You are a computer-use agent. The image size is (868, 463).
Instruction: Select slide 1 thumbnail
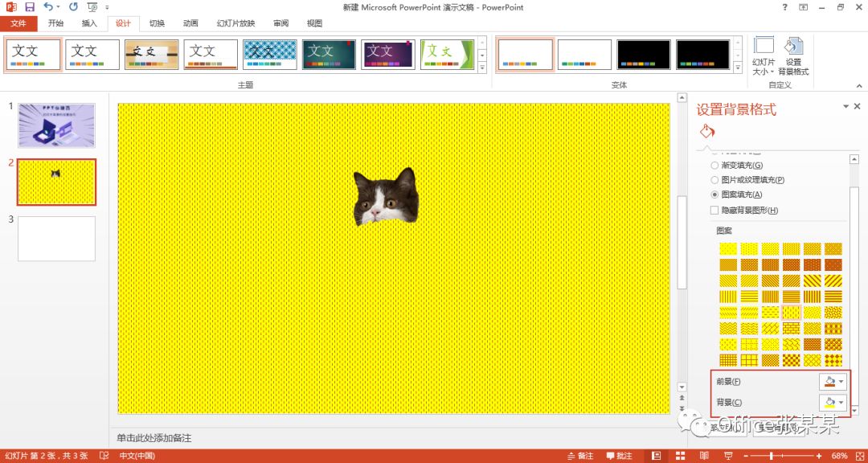(56, 125)
